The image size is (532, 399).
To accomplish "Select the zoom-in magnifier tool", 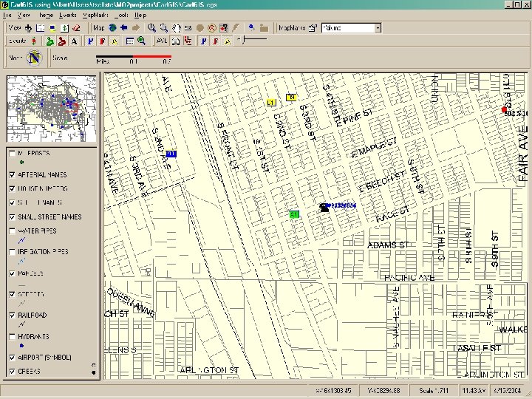I will [x=151, y=28].
